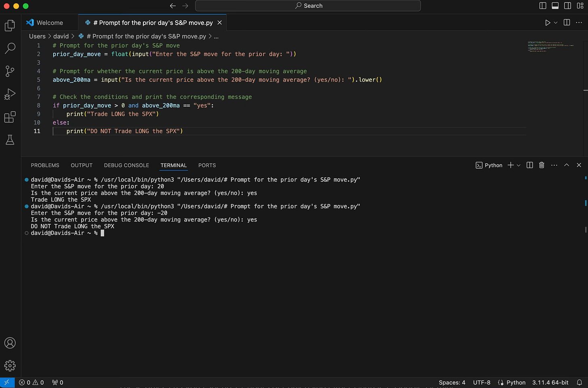
Task: Open the Manage gear icon
Action: tap(10, 366)
